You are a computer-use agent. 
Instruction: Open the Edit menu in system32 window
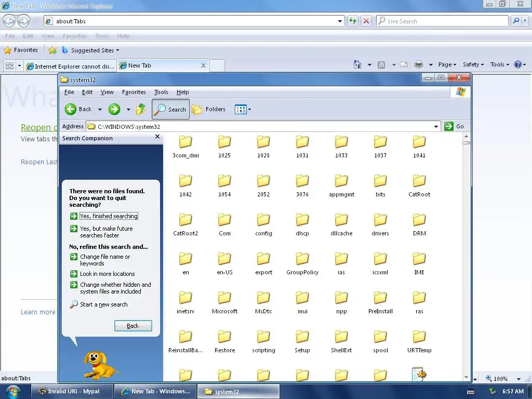[87, 92]
